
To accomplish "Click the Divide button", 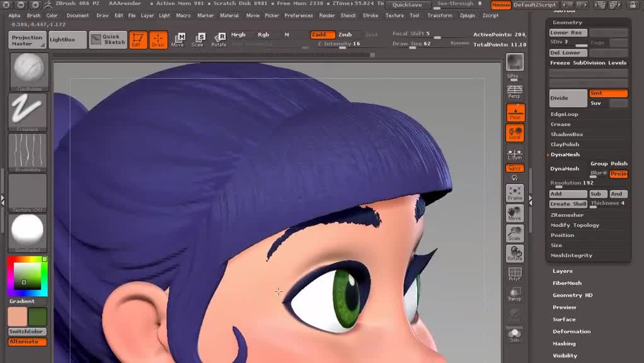I will click(x=568, y=98).
